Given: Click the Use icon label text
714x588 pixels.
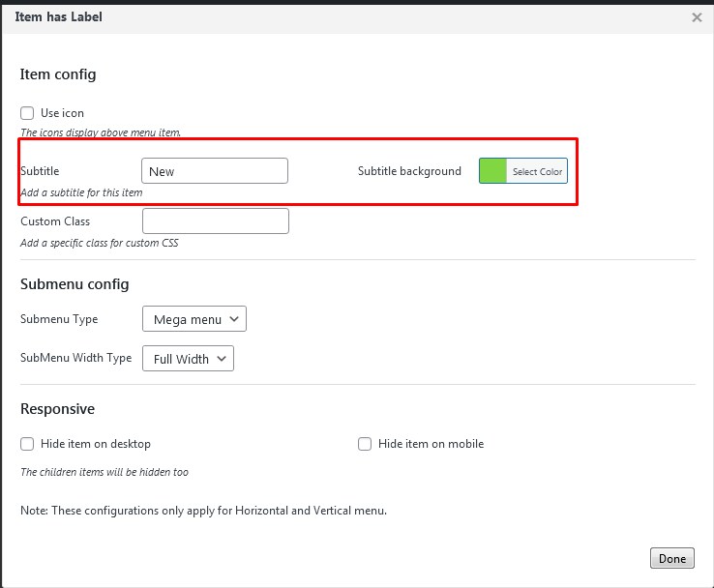Looking at the screenshot, I should [x=62, y=113].
